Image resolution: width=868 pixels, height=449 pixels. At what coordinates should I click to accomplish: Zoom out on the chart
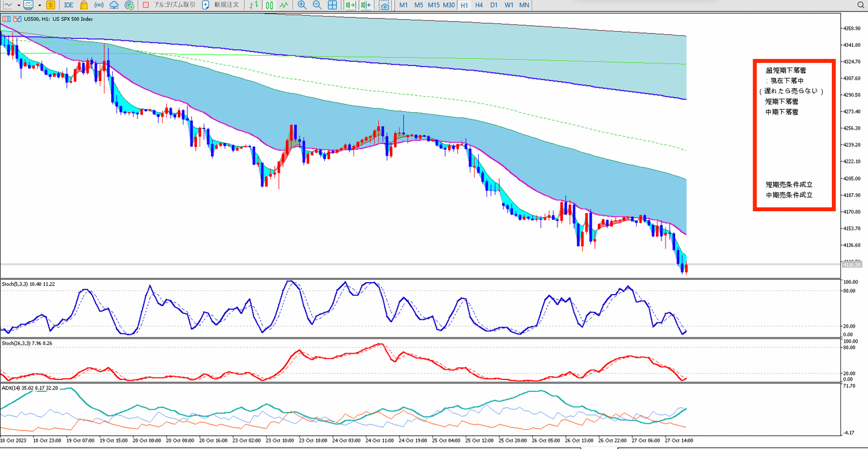317,5
